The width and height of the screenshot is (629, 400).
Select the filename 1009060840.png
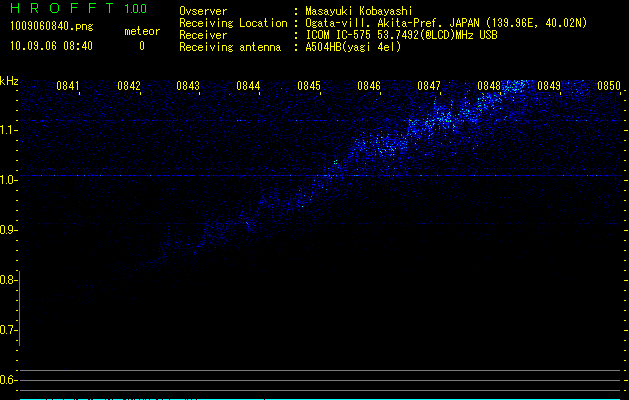[52, 26]
